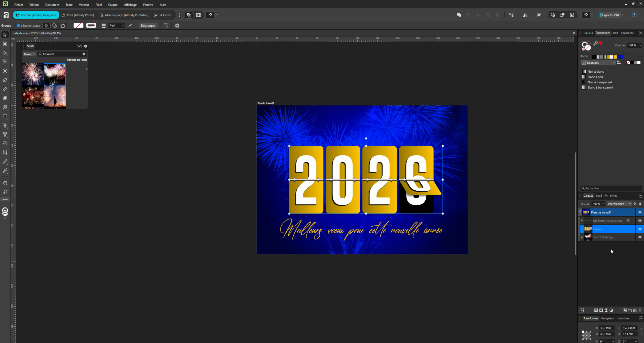The height and width of the screenshot is (343, 644).
Task: Select the Pencil tool
Action: 5,89
